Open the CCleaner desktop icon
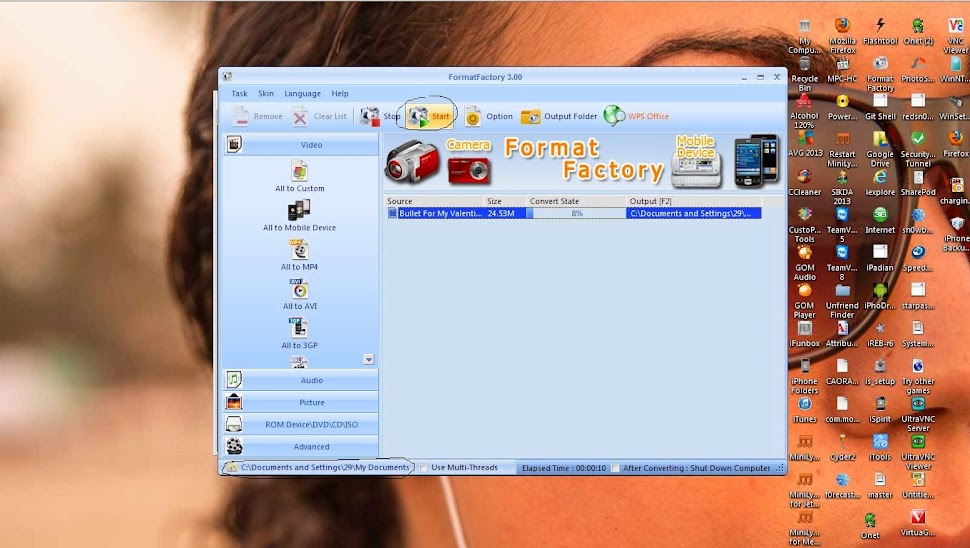The image size is (970, 548). [x=804, y=182]
